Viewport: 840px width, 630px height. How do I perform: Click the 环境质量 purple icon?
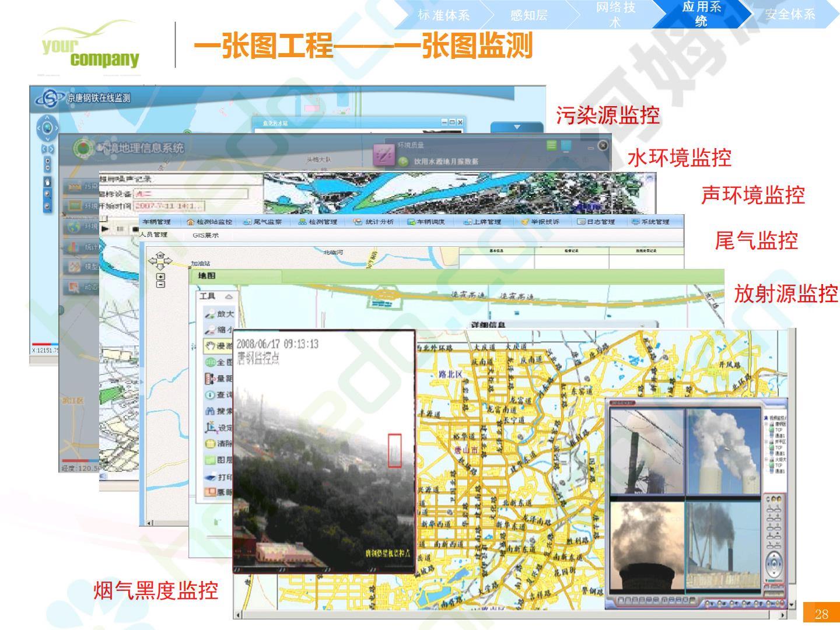click(384, 155)
